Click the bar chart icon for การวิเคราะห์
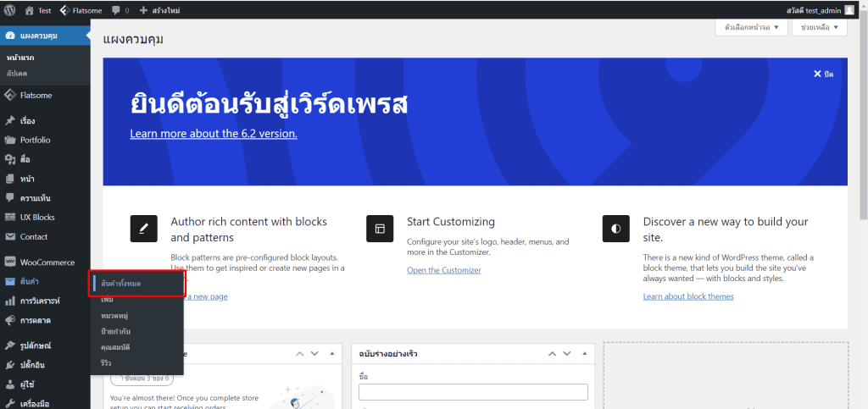This screenshot has width=868, height=409. pyautogui.click(x=10, y=301)
